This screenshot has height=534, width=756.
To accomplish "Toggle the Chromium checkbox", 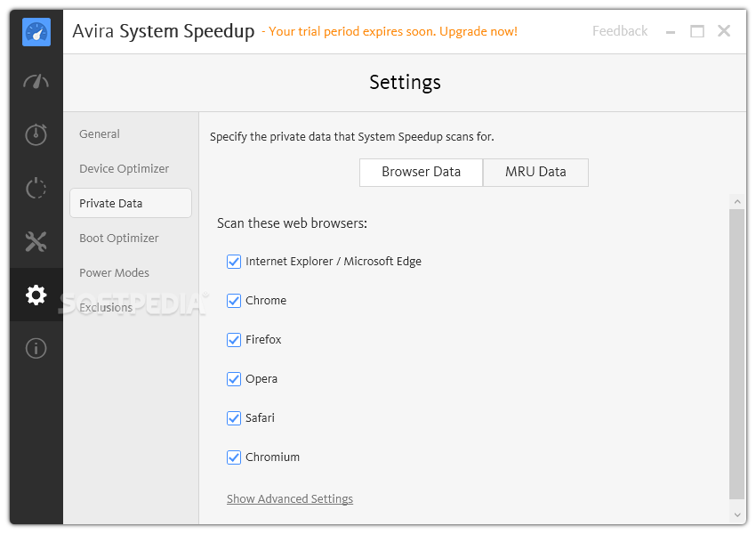I will coord(234,457).
